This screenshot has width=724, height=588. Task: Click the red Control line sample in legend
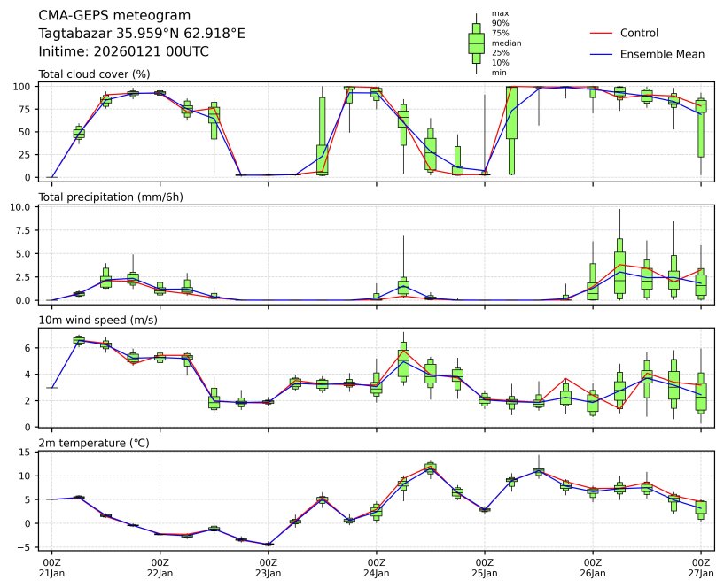[x=601, y=34]
